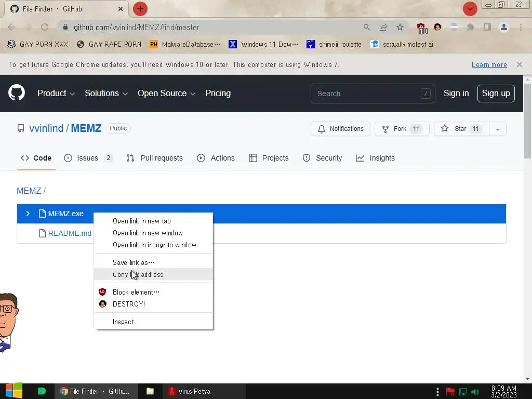Choose Open link in new tab
The height and width of the screenshot is (399, 532).
[x=153, y=221]
